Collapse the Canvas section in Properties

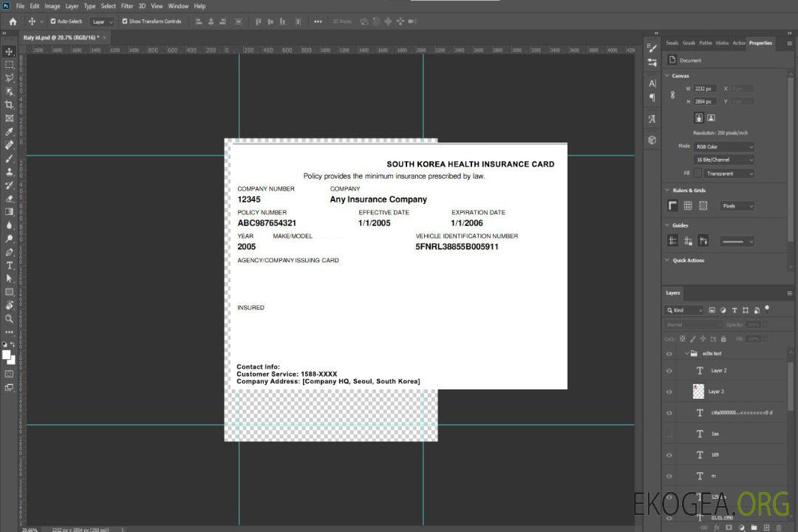(x=667, y=76)
